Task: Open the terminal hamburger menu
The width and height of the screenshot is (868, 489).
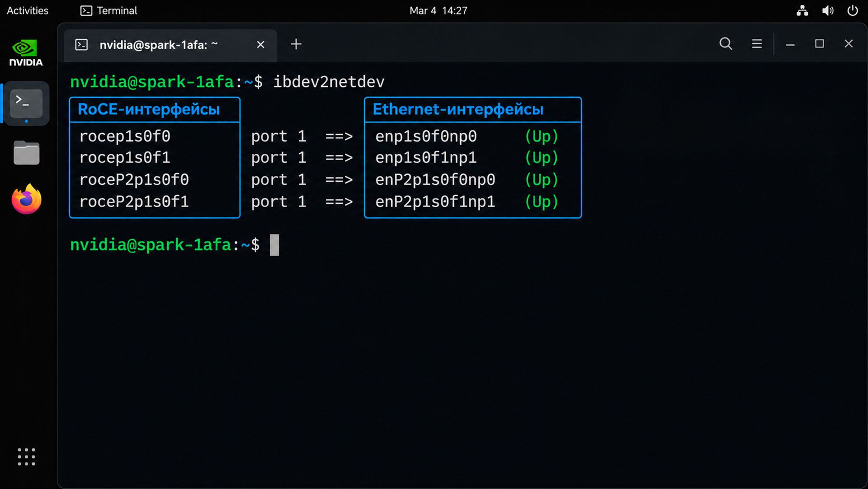Action: click(757, 44)
